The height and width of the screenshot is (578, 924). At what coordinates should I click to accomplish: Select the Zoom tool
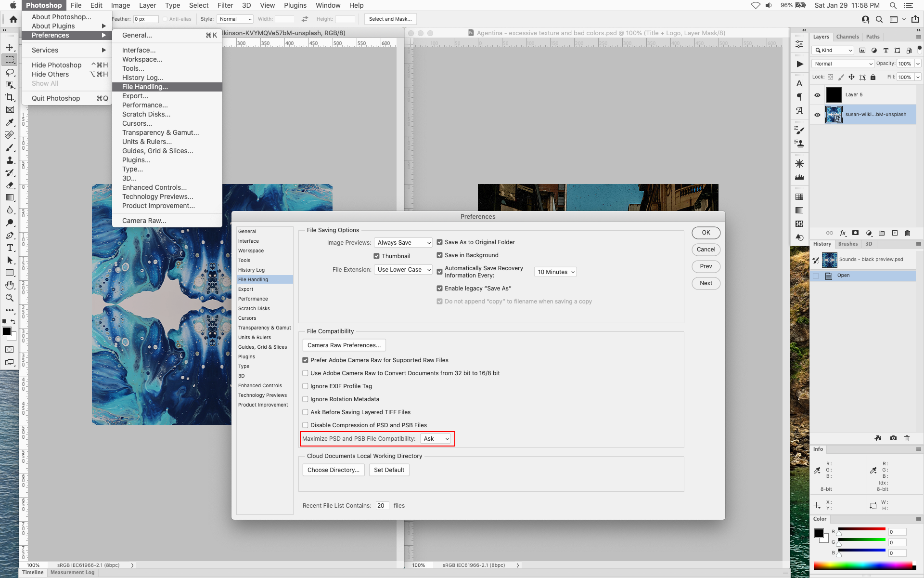(10, 298)
